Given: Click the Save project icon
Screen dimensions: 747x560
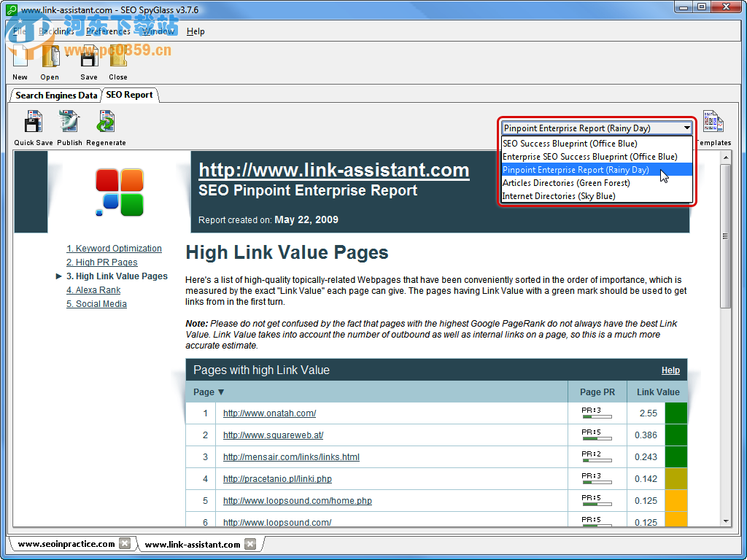Looking at the screenshot, I should tap(89, 58).
